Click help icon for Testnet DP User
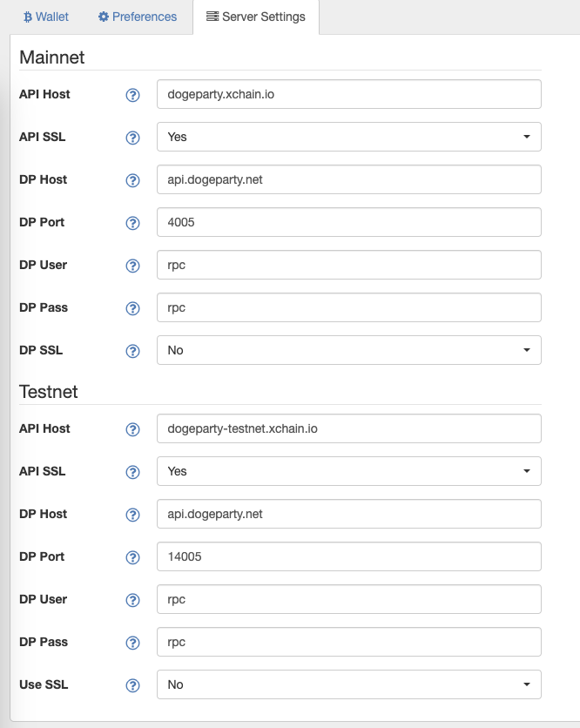Screen dimensions: 580x728 pyautogui.click(x=133, y=600)
